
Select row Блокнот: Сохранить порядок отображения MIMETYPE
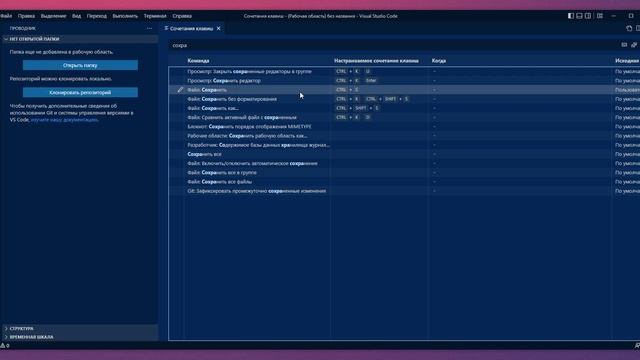[x=404, y=127]
